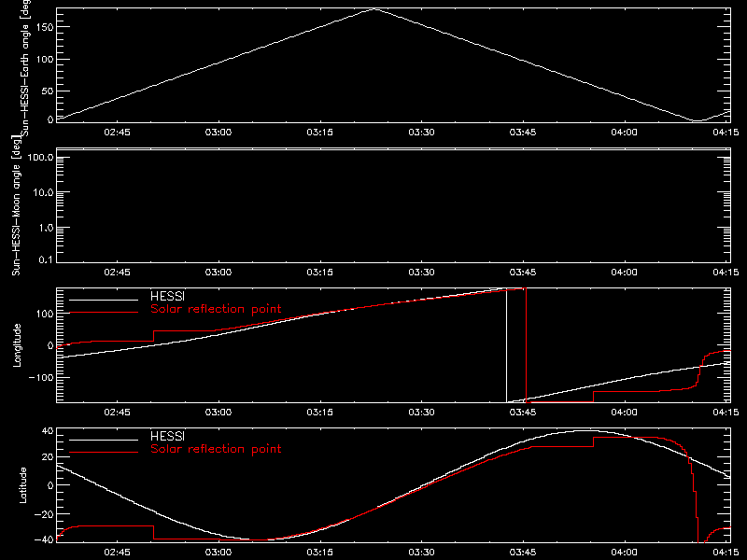Click the 40 tick in Latitude plot

tap(48, 431)
